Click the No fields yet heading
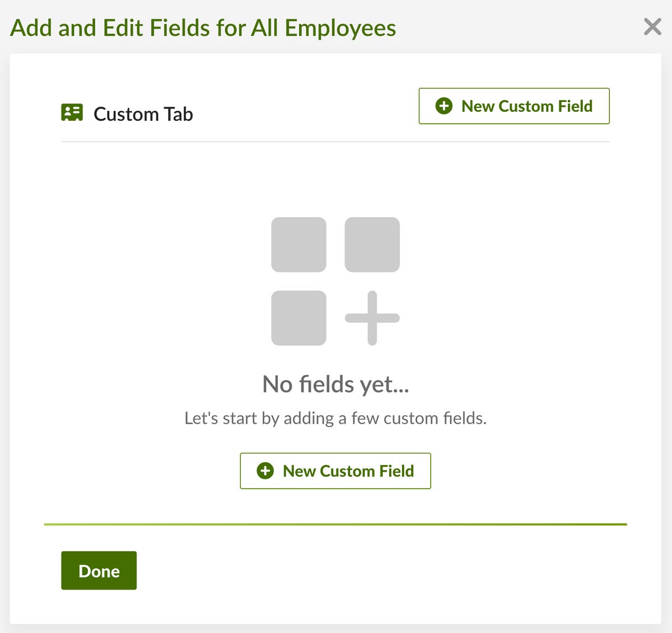The width and height of the screenshot is (672, 633). pos(335,384)
